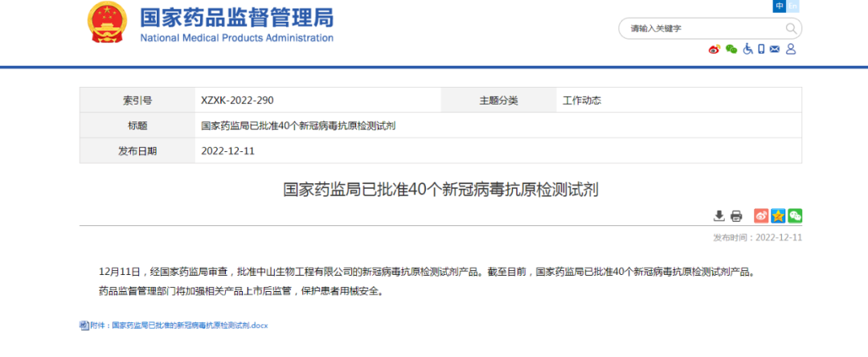868x357 pixels.
Task: Open the envelope mail icon
Action: pyautogui.click(x=775, y=49)
